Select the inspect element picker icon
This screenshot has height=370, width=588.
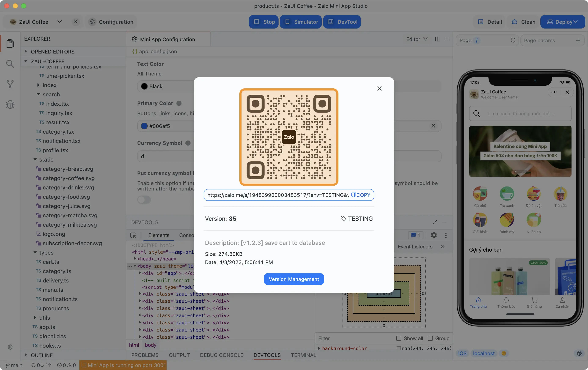click(133, 235)
